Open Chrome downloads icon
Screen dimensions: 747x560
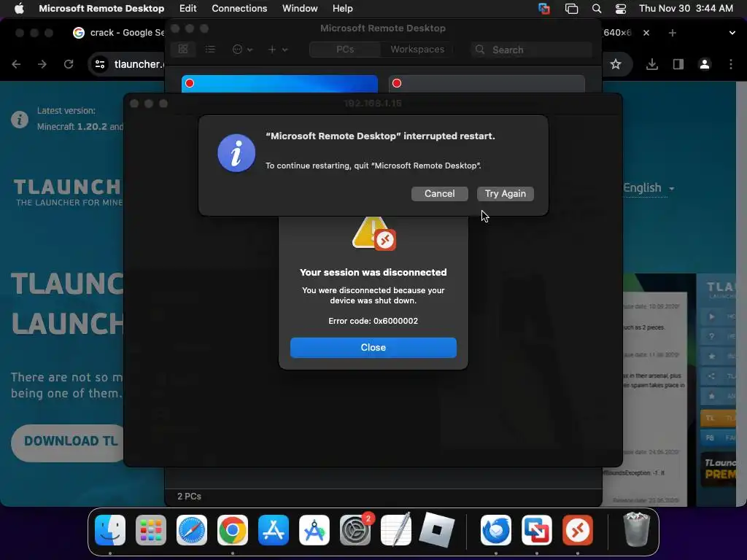click(652, 64)
